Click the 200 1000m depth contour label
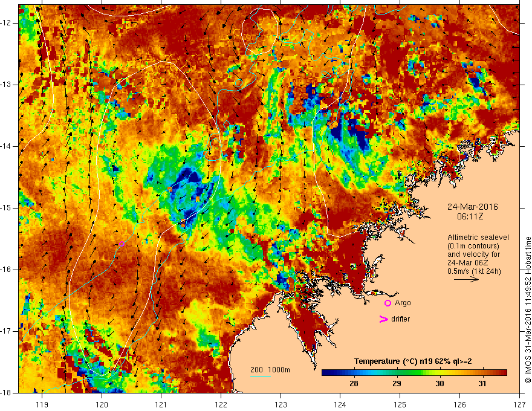Image resolution: width=532 pixels, height=411 pixels. coord(270,370)
